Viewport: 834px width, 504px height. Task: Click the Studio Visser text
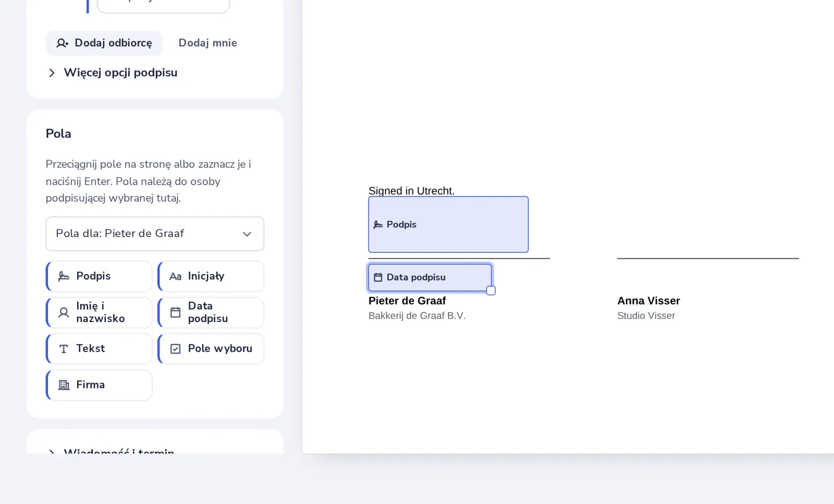click(646, 316)
